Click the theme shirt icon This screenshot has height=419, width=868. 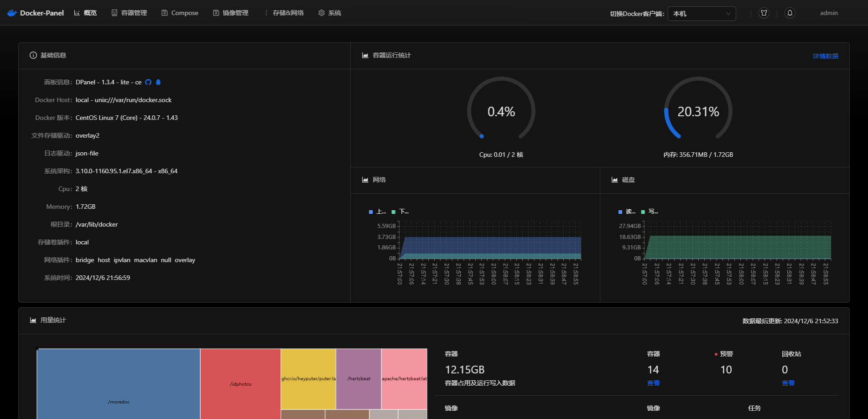coord(764,13)
